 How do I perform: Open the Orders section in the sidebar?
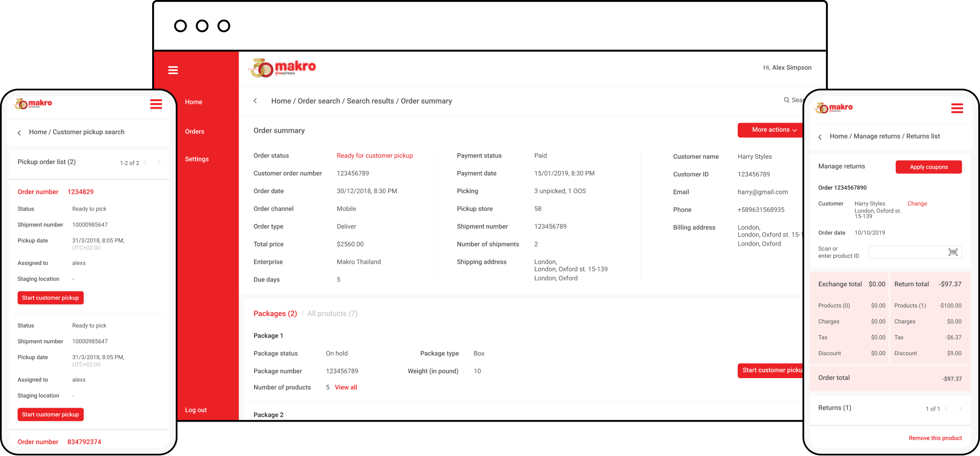pyautogui.click(x=194, y=131)
